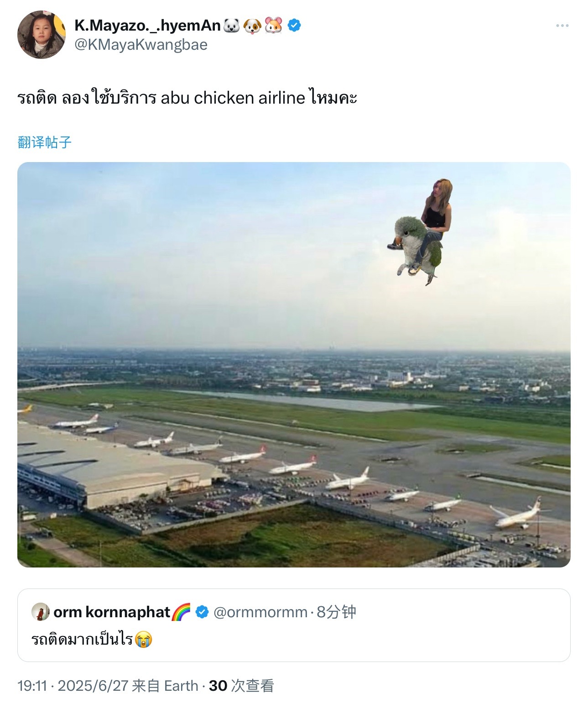Click K.Mayazo profile avatar picture
This screenshot has height=704, width=588.
point(42,35)
